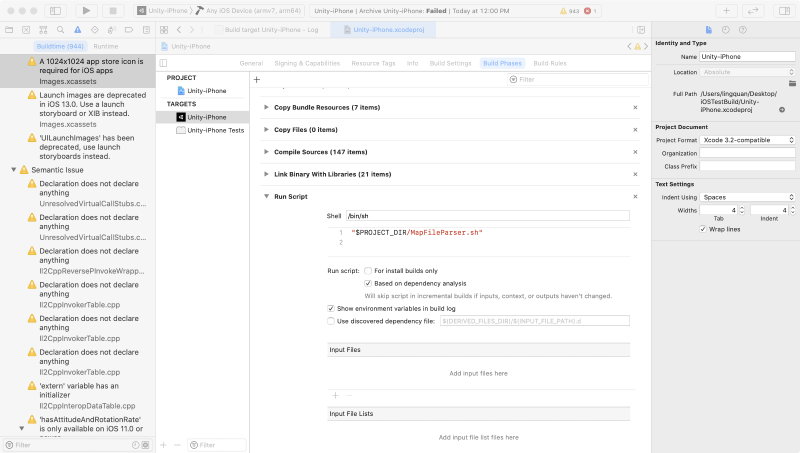Delete the Copy Files phase
Viewport: 800px width, 453px height.
pos(635,130)
